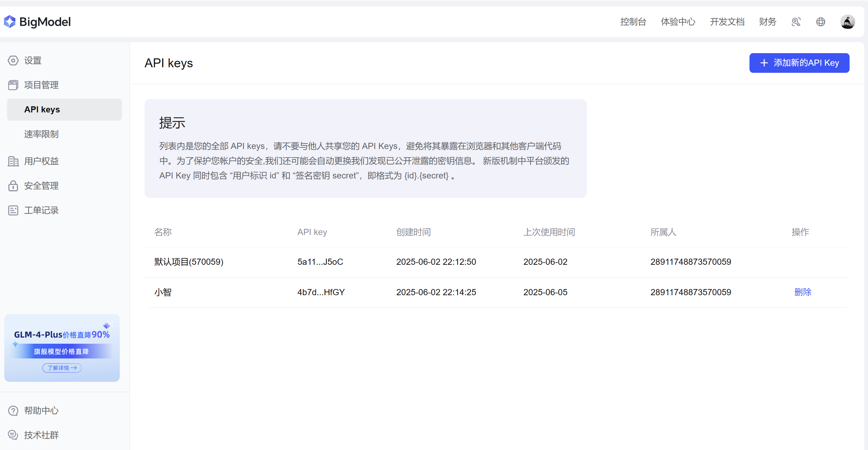Click the 操作 column header
The height and width of the screenshot is (450, 868).
tap(800, 232)
